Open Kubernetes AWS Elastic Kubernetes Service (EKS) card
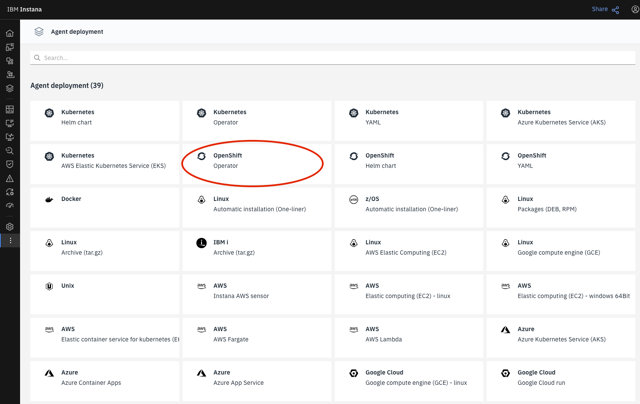Screen dimensions: 640x404 [x=104, y=164]
